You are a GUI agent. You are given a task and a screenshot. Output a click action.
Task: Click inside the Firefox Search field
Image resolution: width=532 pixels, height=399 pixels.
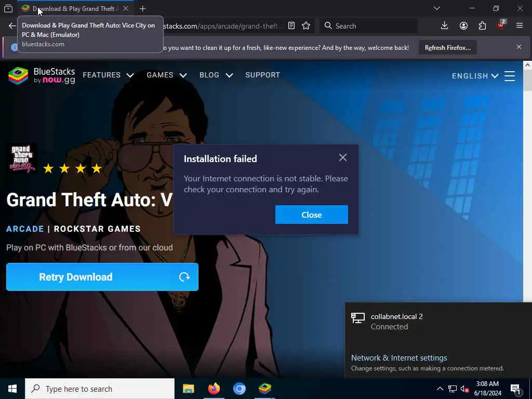369,26
